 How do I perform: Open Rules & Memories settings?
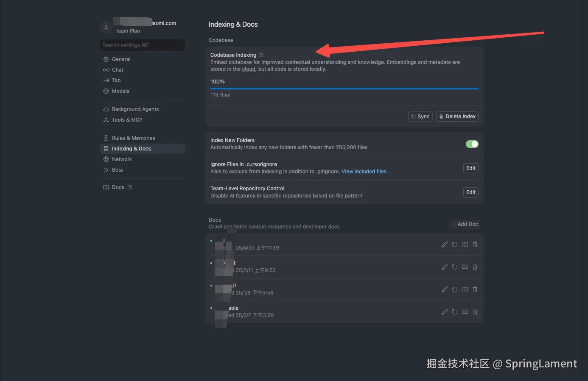coord(133,138)
